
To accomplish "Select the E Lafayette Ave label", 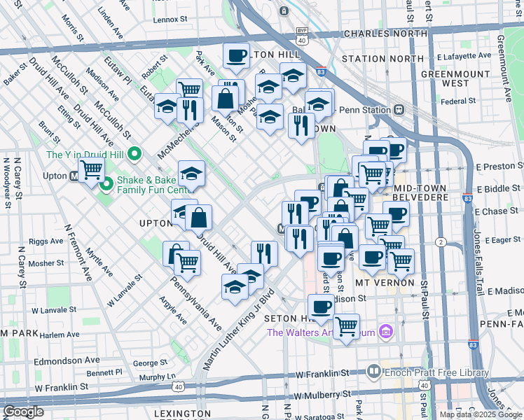I will tap(464, 57).
